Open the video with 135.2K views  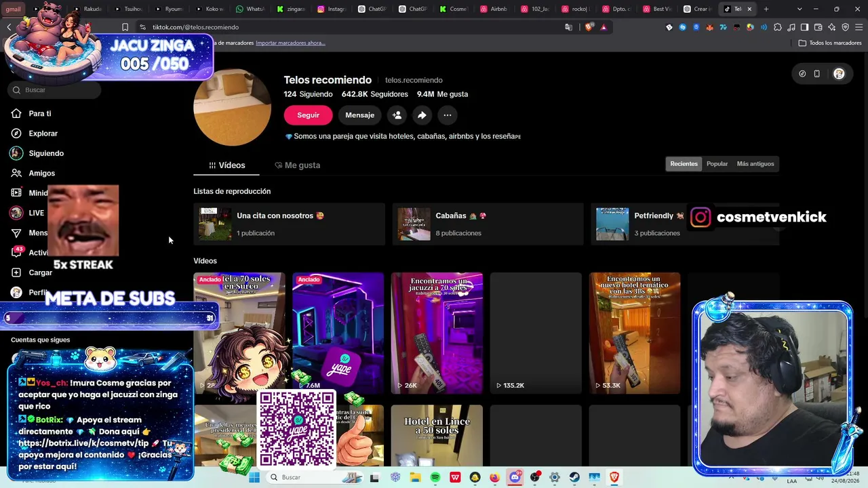536,333
